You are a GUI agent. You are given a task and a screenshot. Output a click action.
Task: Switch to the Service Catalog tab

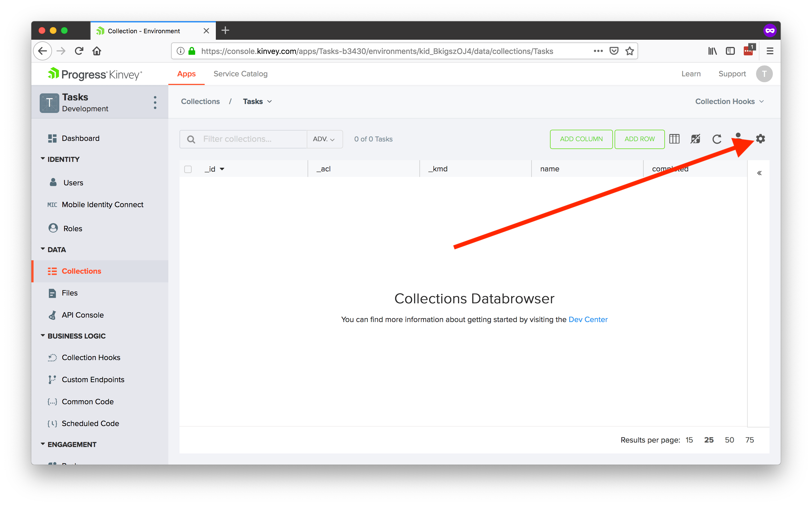pyautogui.click(x=240, y=74)
